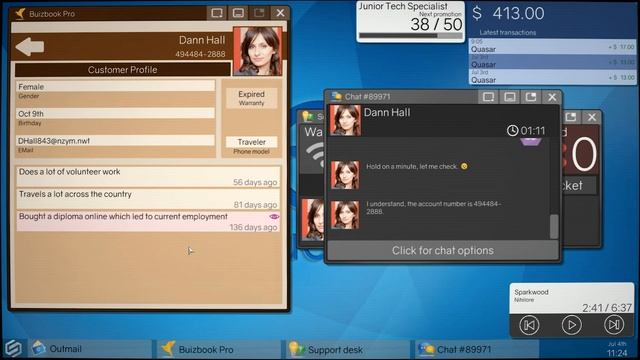Click second window-mode icon in Chat #89971 title bar
Image resolution: width=640 pixels, height=360 pixels.
[x=509, y=97]
